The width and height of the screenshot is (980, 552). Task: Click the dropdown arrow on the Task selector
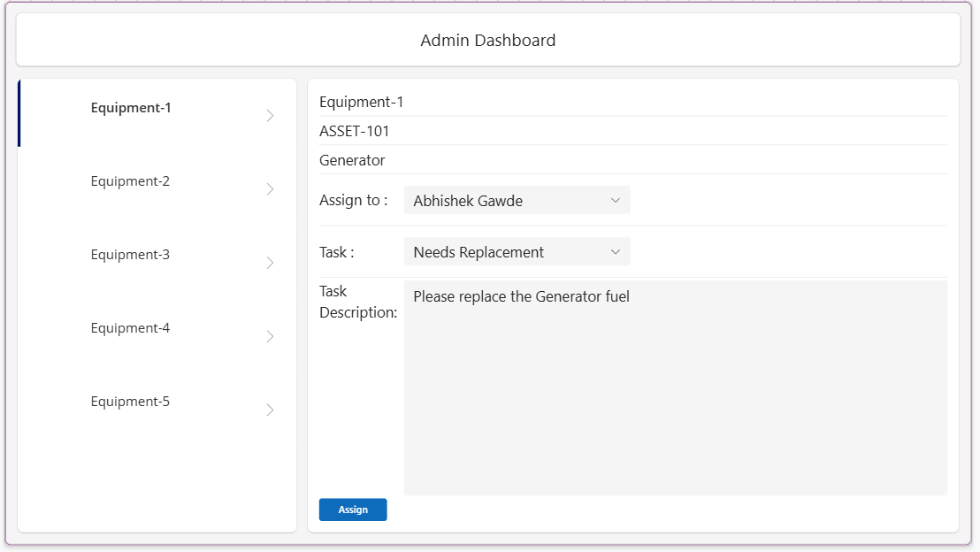tap(616, 251)
